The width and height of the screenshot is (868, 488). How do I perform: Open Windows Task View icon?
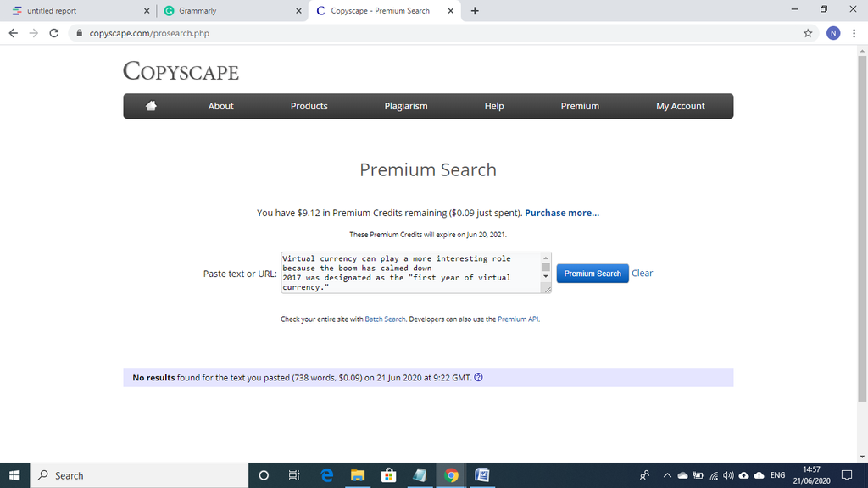coord(294,475)
